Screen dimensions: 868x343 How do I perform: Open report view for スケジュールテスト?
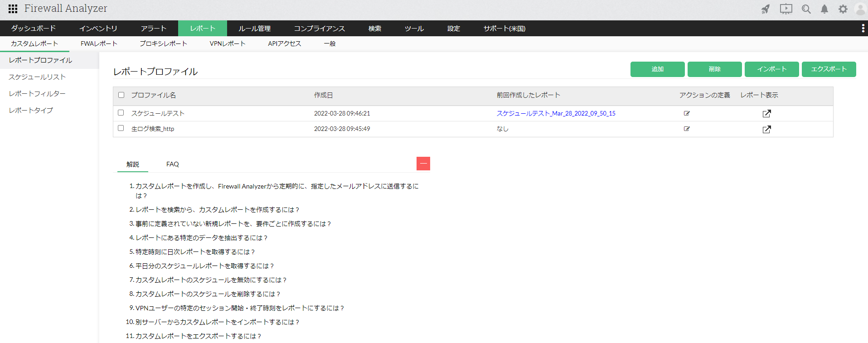(766, 114)
